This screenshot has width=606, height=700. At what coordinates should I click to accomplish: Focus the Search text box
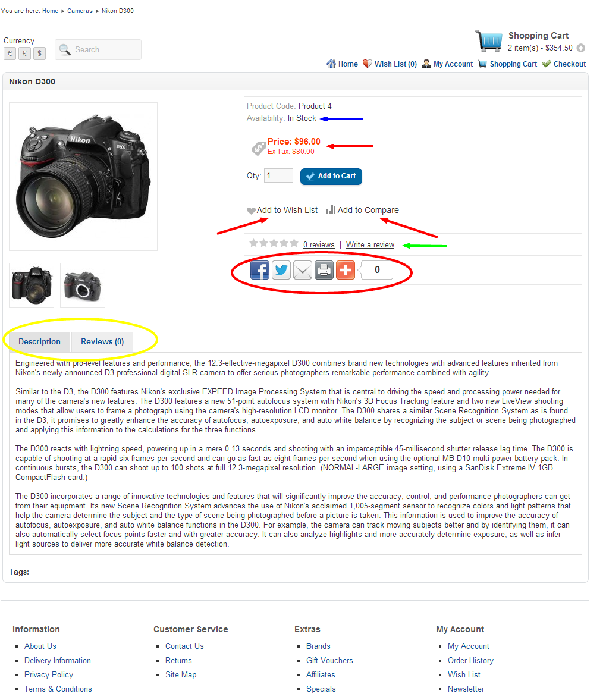coord(98,49)
